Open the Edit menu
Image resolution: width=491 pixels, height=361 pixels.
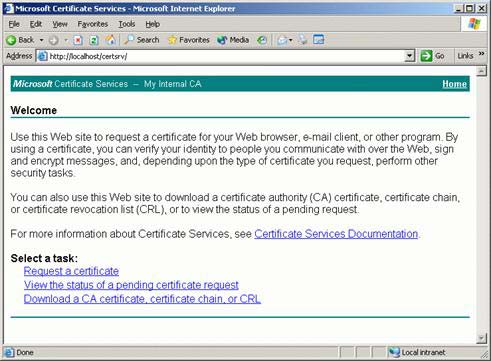point(36,24)
